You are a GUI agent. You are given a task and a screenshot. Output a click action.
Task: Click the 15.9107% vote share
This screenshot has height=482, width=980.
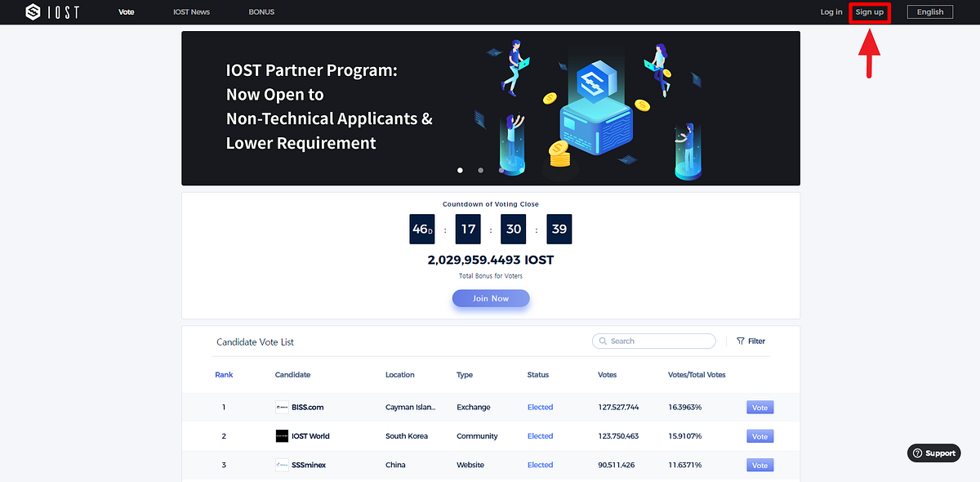click(x=686, y=436)
